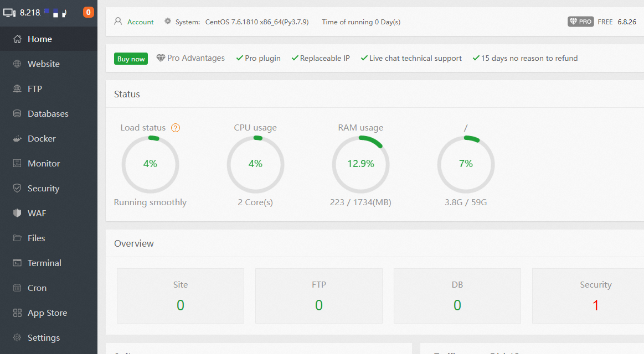Click the Security shield icon

click(17, 188)
